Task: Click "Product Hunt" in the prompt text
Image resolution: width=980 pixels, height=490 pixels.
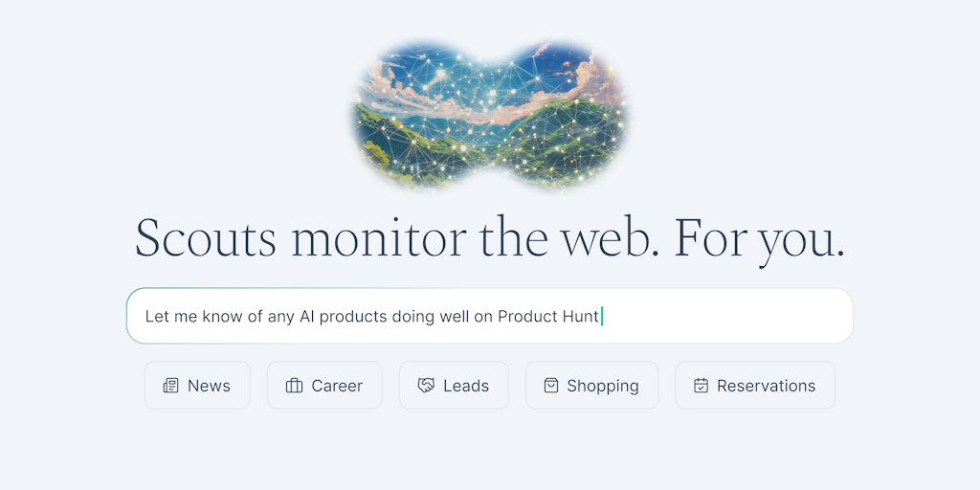Action: click(x=548, y=316)
